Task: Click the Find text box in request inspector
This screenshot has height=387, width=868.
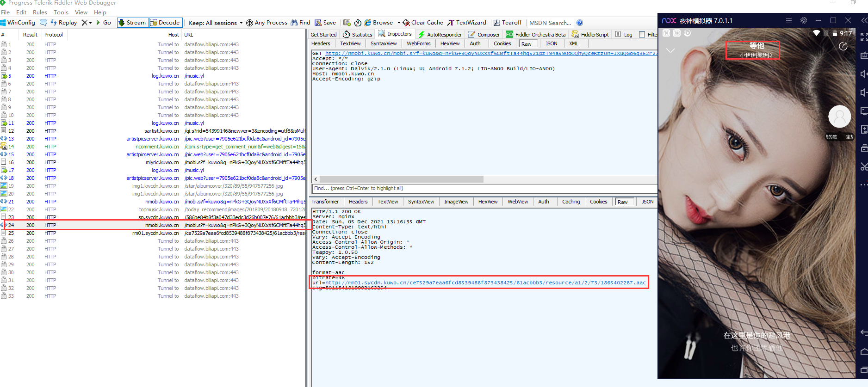Action: click(484, 188)
